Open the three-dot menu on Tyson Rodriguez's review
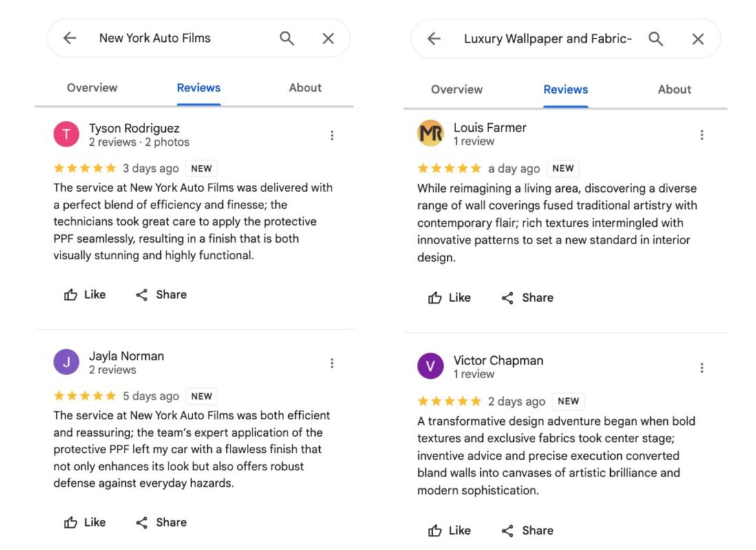Viewport: 756px width, 550px height. coord(332,135)
